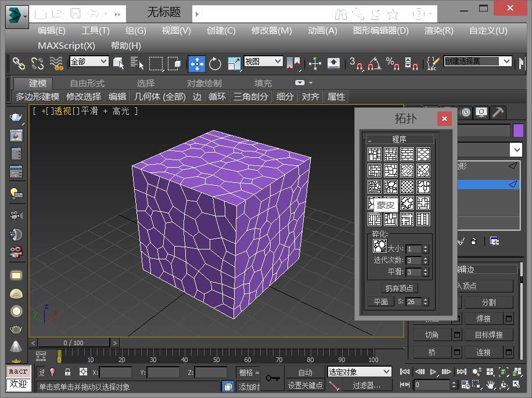Activate the Select Object arrow tool

[x=118, y=63]
